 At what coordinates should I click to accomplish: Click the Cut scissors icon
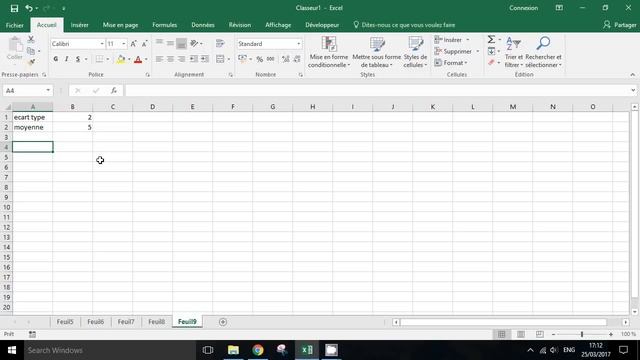click(31, 40)
